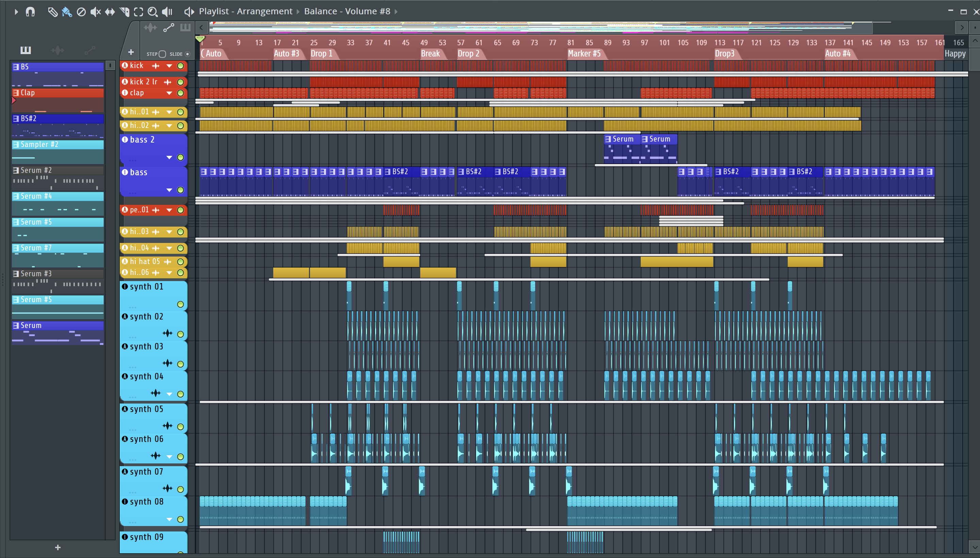The height and width of the screenshot is (558, 980).
Task: Select the Mute tool
Action: (95, 12)
